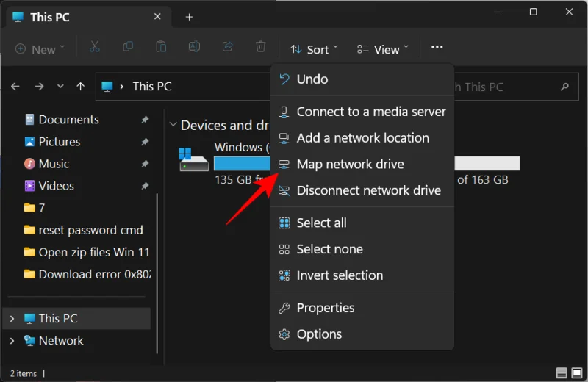Expand This PC in navigation pane

click(x=12, y=319)
